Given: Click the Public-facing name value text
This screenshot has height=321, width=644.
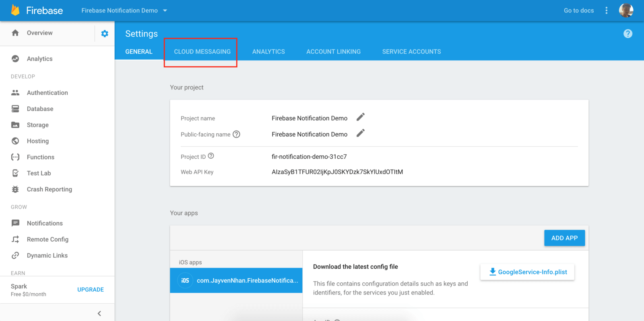Looking at the screenshot, I should tap(310, 134).
